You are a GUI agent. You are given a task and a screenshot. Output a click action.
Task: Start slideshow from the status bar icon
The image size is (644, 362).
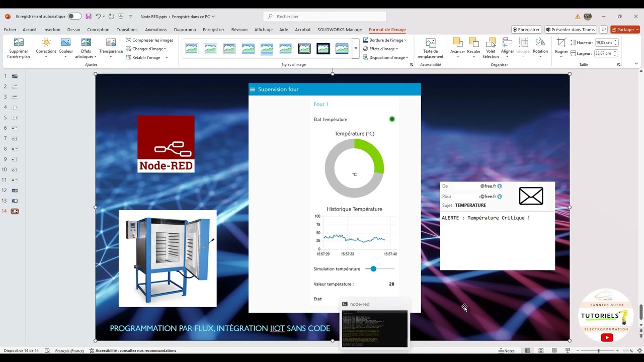[x=568, y=350]
